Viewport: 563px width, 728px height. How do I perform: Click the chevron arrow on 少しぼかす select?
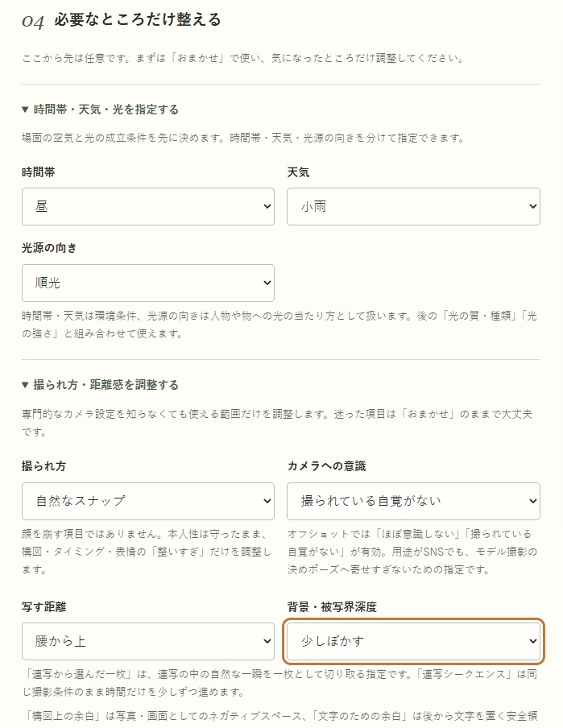(533, 641)
